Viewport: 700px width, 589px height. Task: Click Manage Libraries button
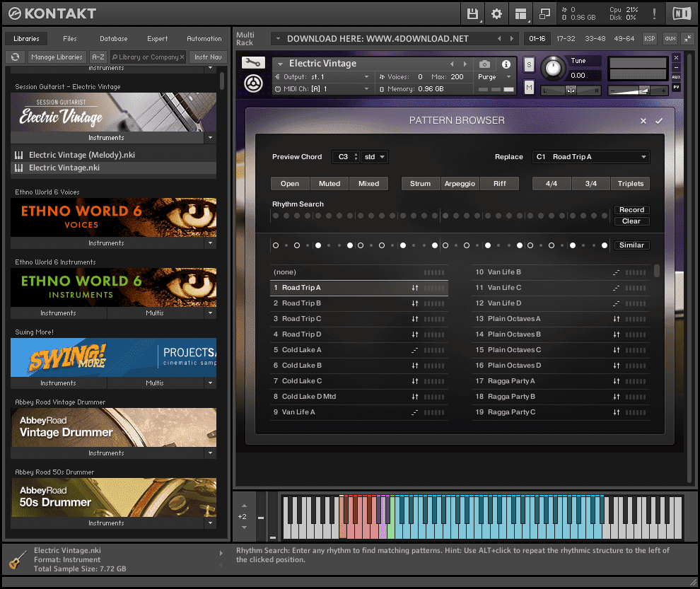point(57,57)
